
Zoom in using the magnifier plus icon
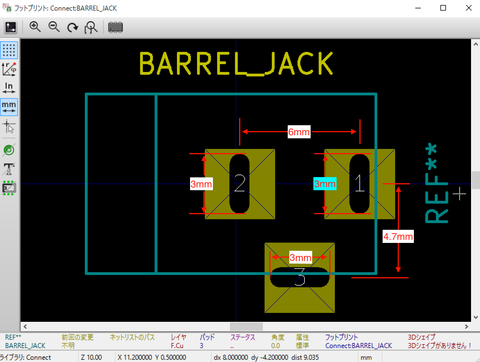click(x=35, y=27)
